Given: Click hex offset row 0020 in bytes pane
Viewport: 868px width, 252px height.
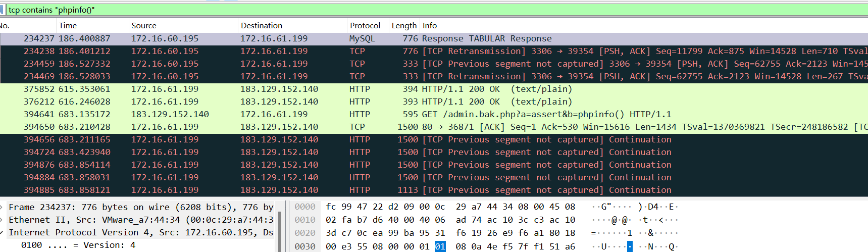Looking at the screenshot, I should pos(305,233).
